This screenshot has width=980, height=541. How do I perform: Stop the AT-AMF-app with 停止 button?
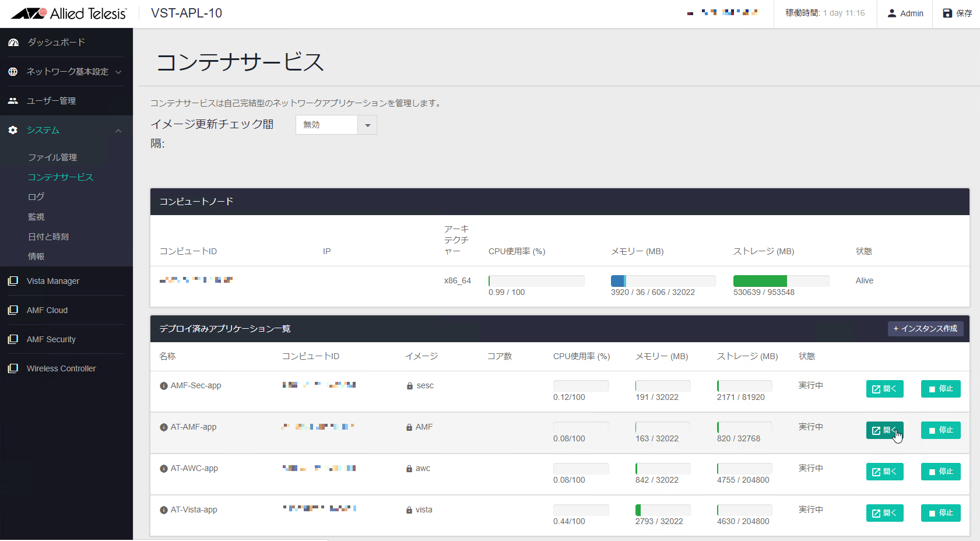tap(940, 430)
